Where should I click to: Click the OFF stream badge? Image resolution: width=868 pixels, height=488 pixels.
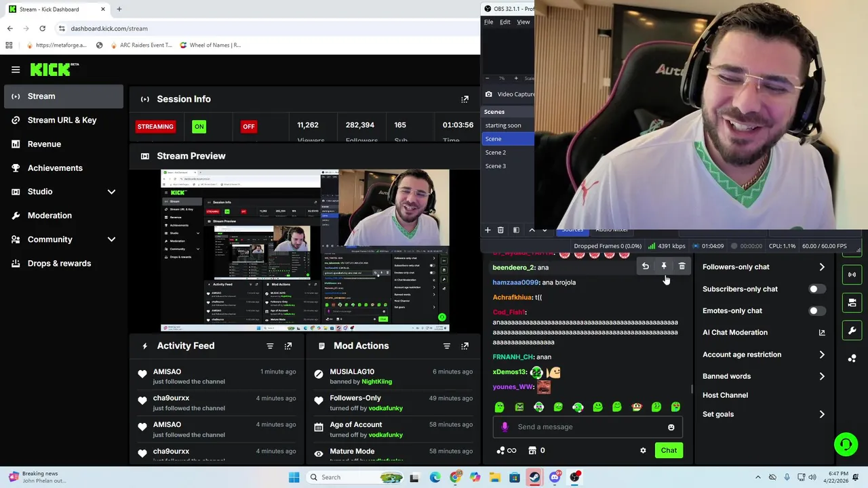249,126
